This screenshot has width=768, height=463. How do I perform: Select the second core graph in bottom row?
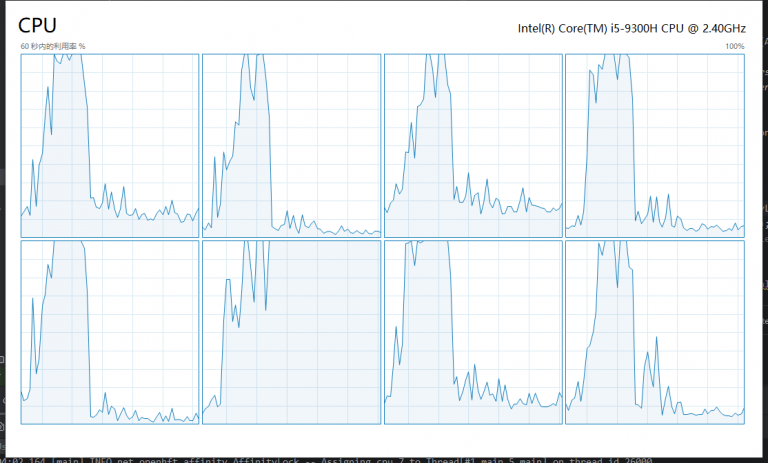coord(292,332)
